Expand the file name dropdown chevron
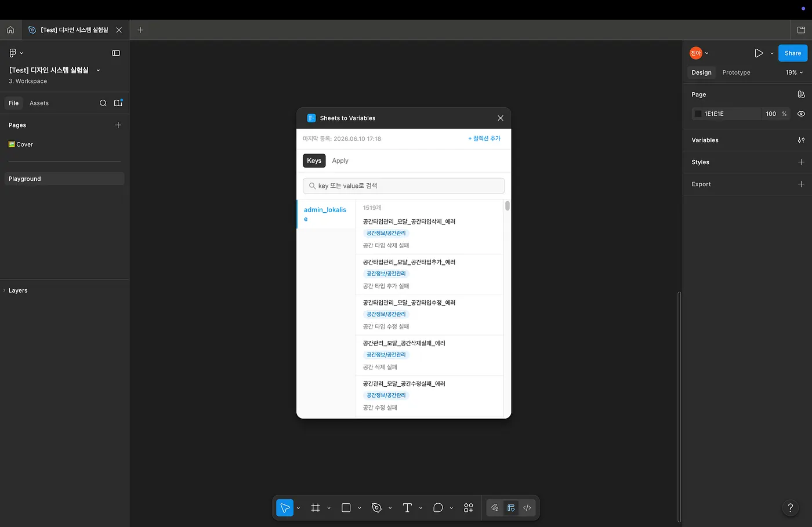The width and height of the screenshot is (812, 527). (x=98, y=70)
